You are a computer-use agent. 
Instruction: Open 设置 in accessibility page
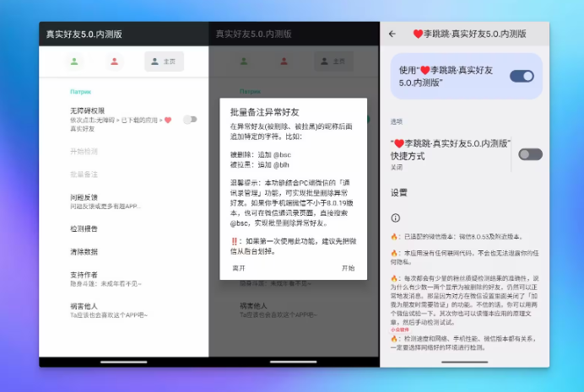(x=399, y=193)
